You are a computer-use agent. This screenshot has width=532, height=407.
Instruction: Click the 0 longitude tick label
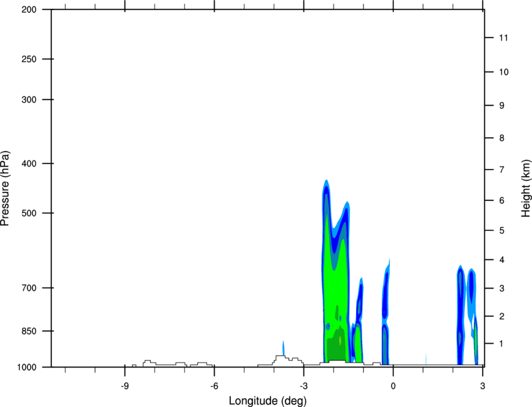[x=393, y=386]
